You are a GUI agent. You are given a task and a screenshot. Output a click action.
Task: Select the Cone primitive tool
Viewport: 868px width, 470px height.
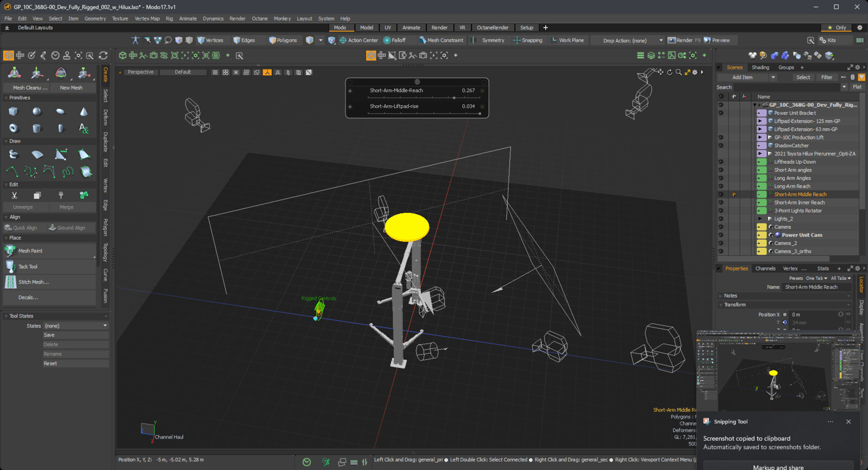pyautogui.click(x=84, y=111)
